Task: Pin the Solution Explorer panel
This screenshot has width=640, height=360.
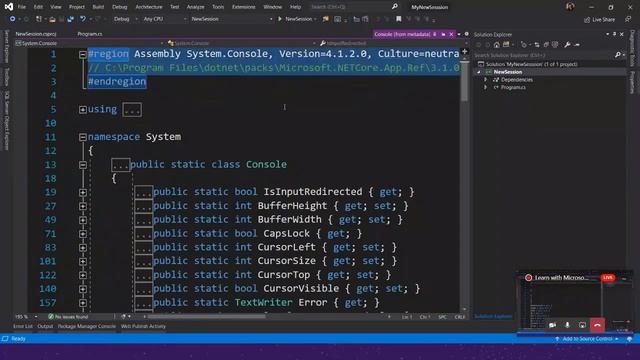Action: [x=614, y=34]
